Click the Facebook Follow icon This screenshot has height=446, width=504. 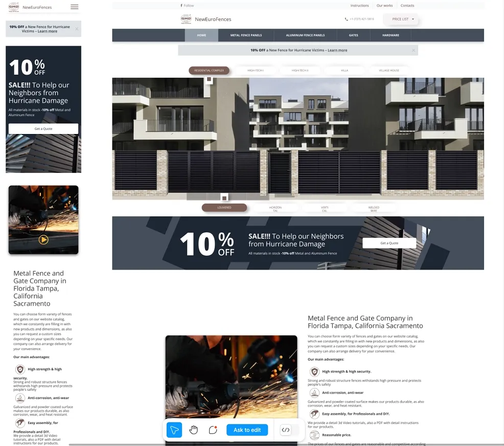182,6
